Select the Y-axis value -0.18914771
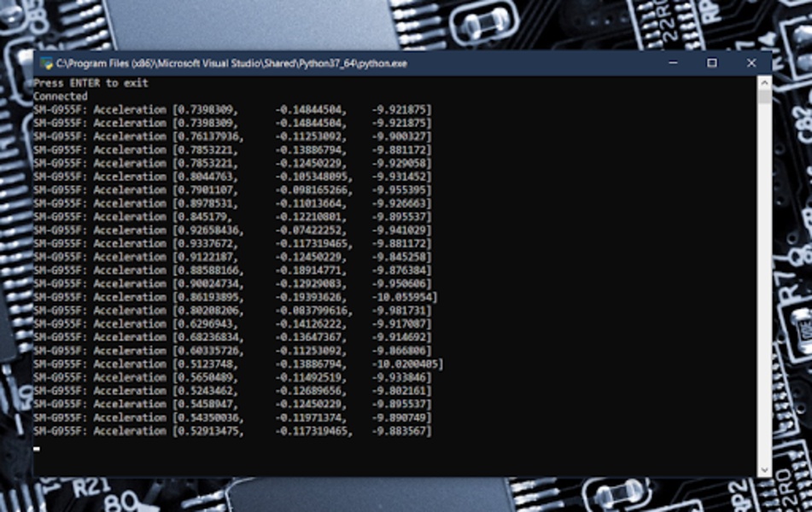 click(308, 271)
